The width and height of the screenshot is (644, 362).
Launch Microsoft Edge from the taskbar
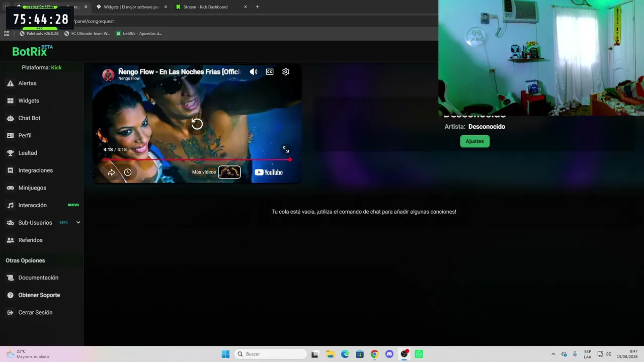point(345,354)
